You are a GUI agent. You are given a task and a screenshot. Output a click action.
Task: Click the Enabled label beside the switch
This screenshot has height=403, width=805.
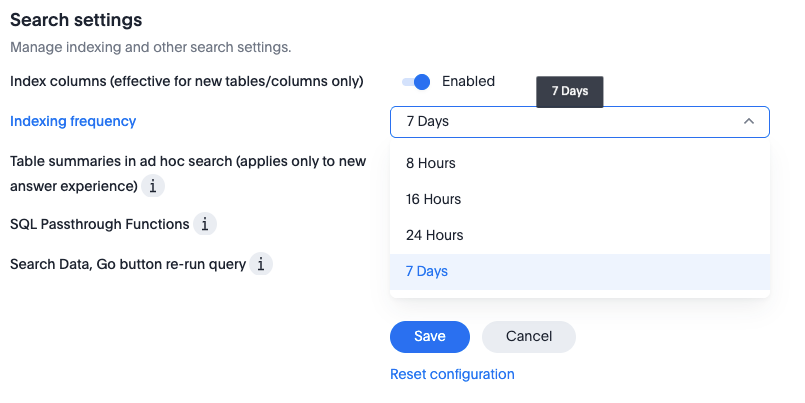468,81
